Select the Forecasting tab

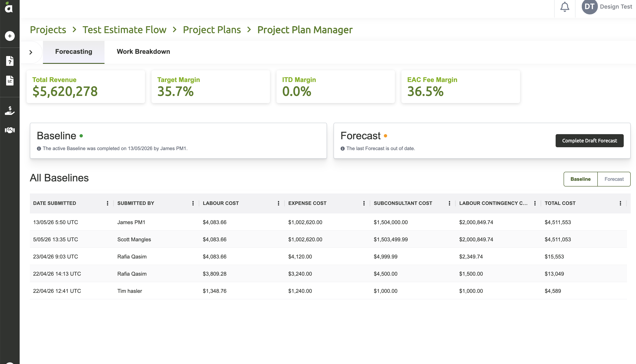coord(73,52)
